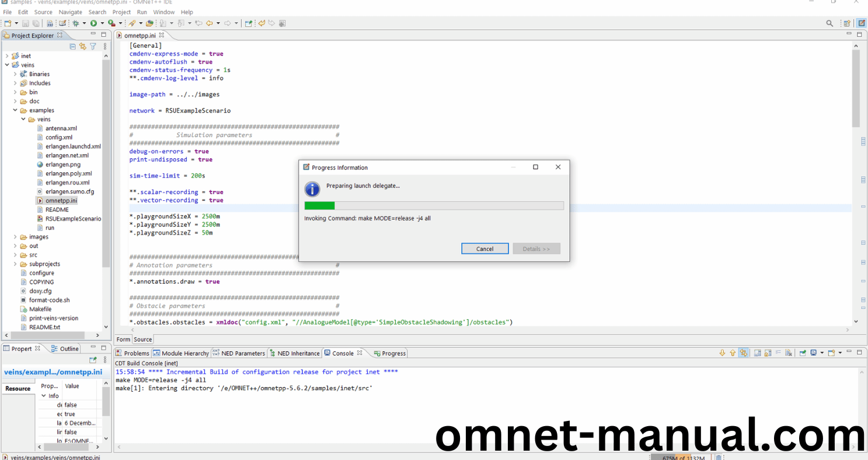Click the Search icon in the toolbar
The width and height of the screenshot is (868, 460).
tap(829, 23)
